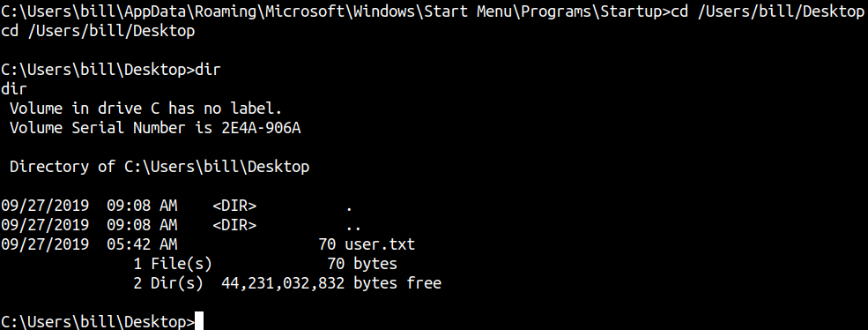Click the first <DIR> label

coord(234,206)
